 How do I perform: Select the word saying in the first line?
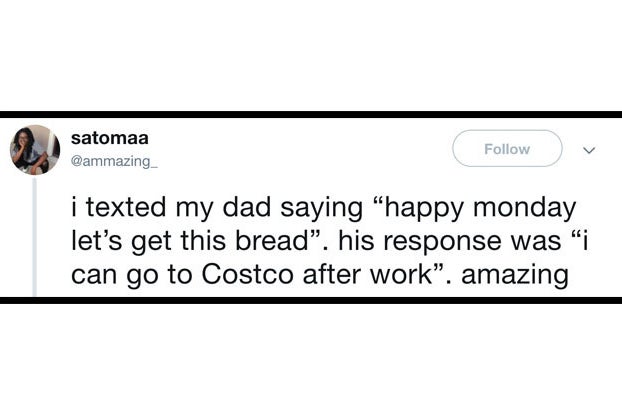coord(322,209)
